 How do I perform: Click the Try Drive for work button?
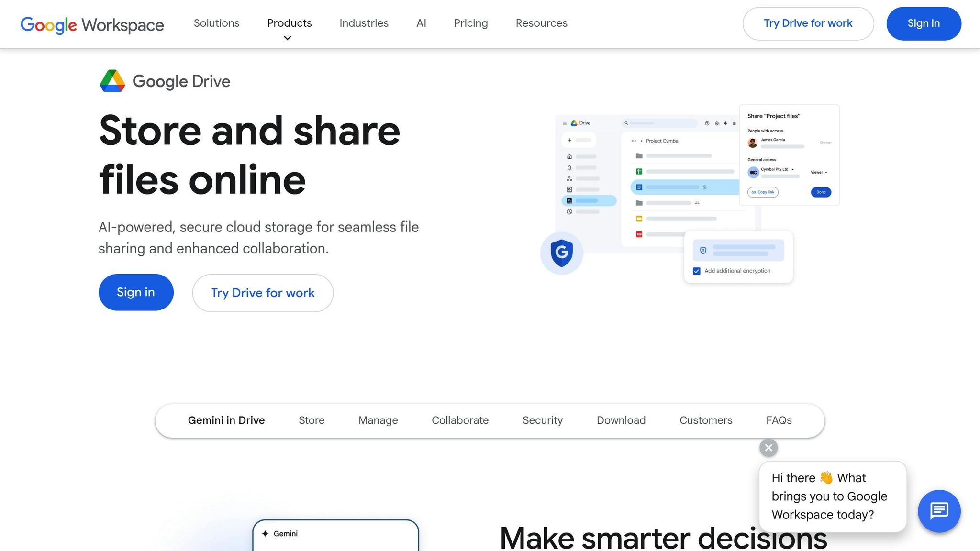coord(807,23)
